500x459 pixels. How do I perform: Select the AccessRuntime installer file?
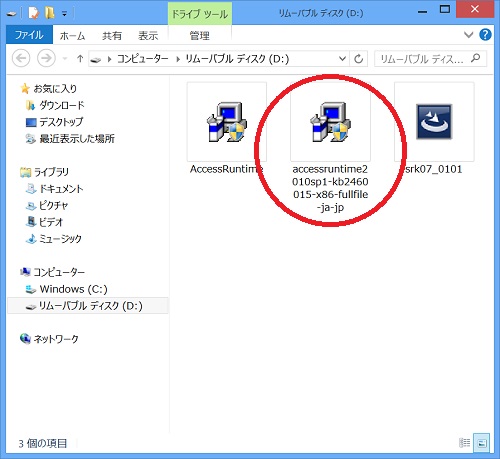click(227, 128)
